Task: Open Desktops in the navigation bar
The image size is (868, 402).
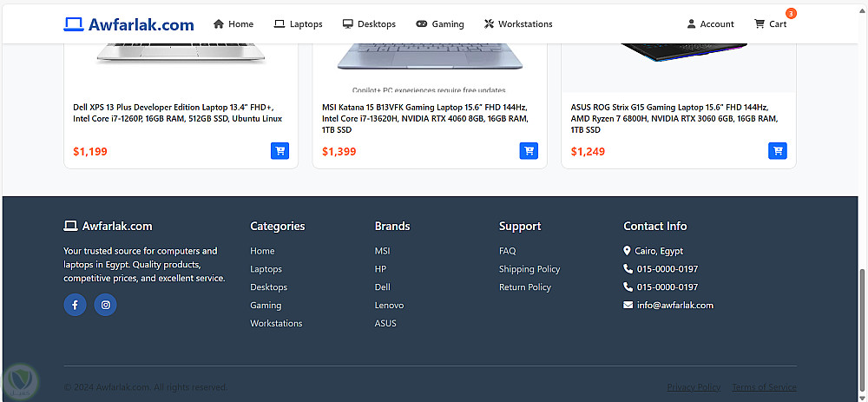Action: [369, 24]
